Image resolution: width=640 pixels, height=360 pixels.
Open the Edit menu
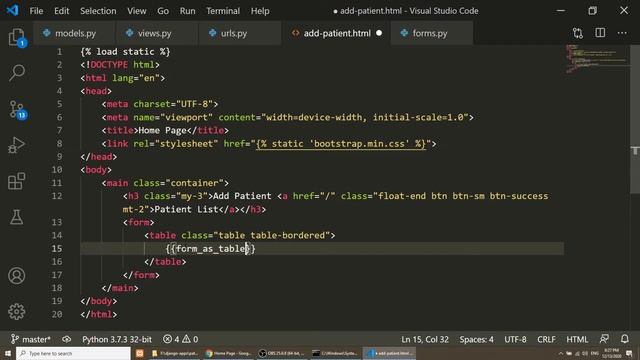[62, 11]
